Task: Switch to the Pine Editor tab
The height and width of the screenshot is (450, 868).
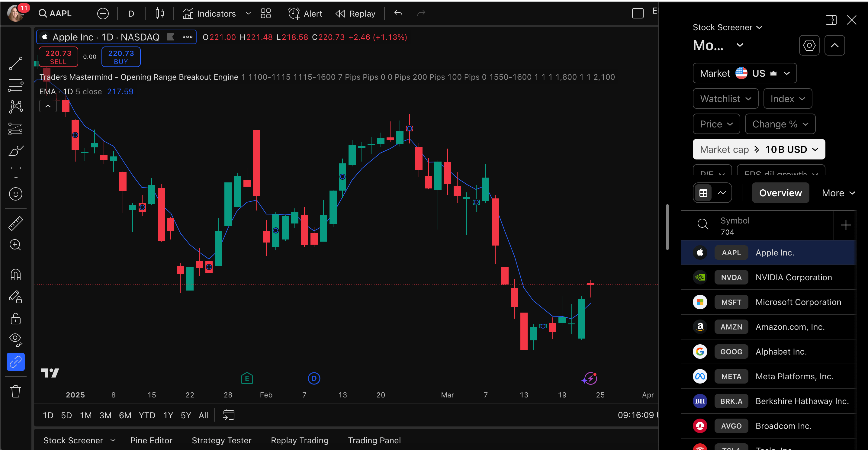Action: point(151,440)
